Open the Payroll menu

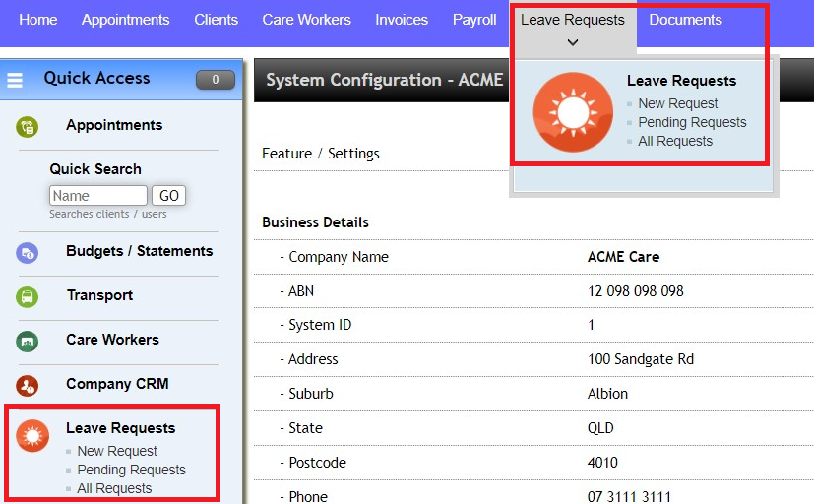474,20
